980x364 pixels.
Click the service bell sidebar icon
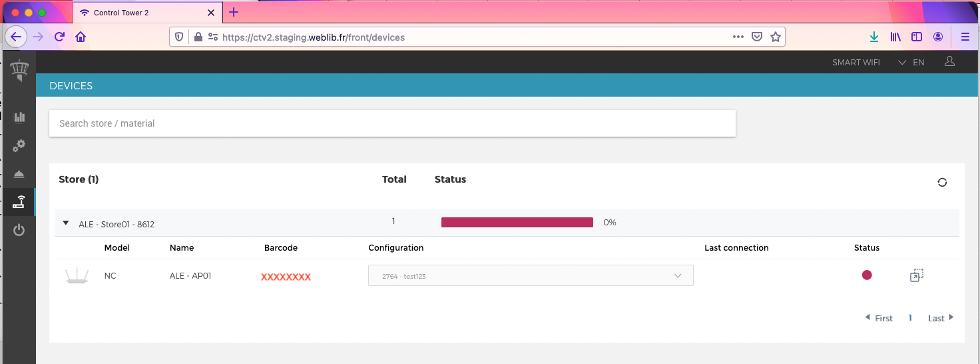(19, 174)
